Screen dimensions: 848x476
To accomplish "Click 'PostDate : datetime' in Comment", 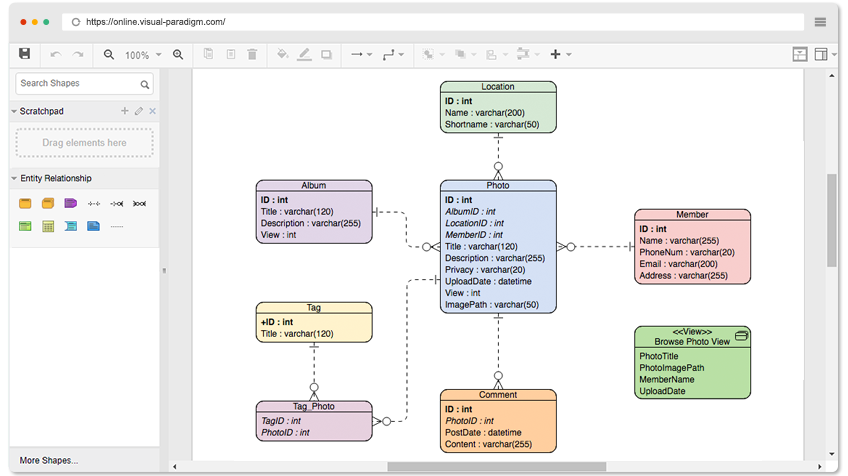I will [483, 432].
